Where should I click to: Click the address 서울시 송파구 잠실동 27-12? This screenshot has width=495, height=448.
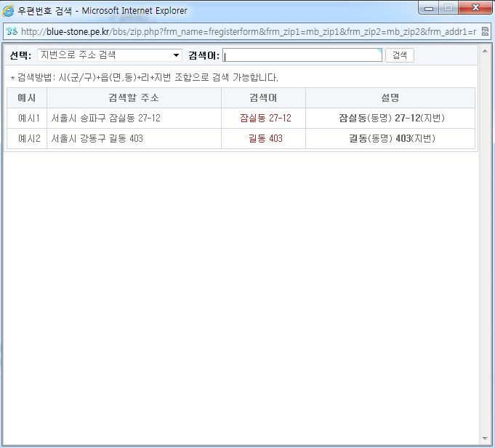[x=106, y=118]
